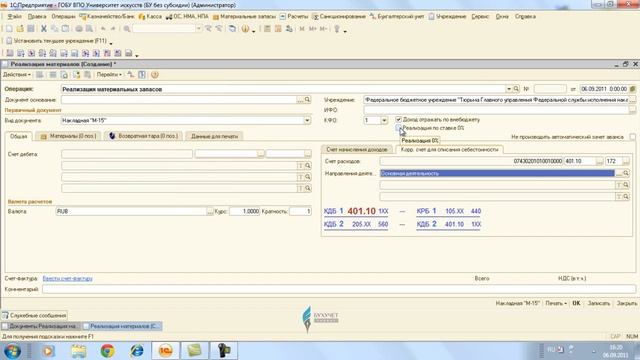Click the Paste clipboard icon
640x360 pixels.
(65, 29)
